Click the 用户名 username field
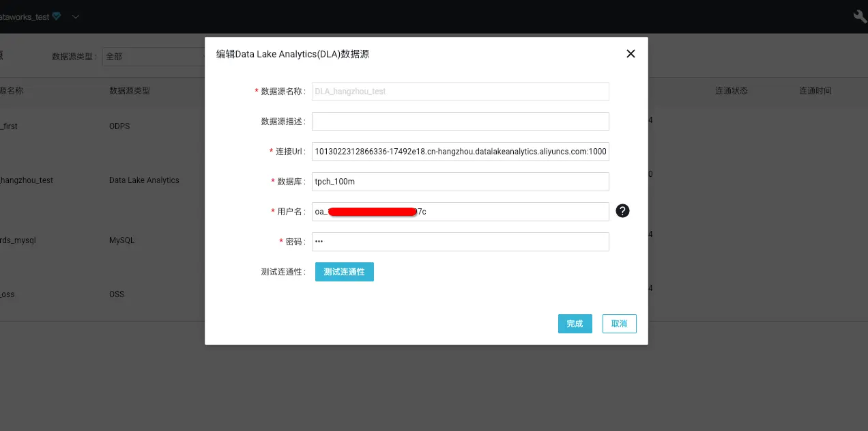868x431 pixels. coord(460,211)
